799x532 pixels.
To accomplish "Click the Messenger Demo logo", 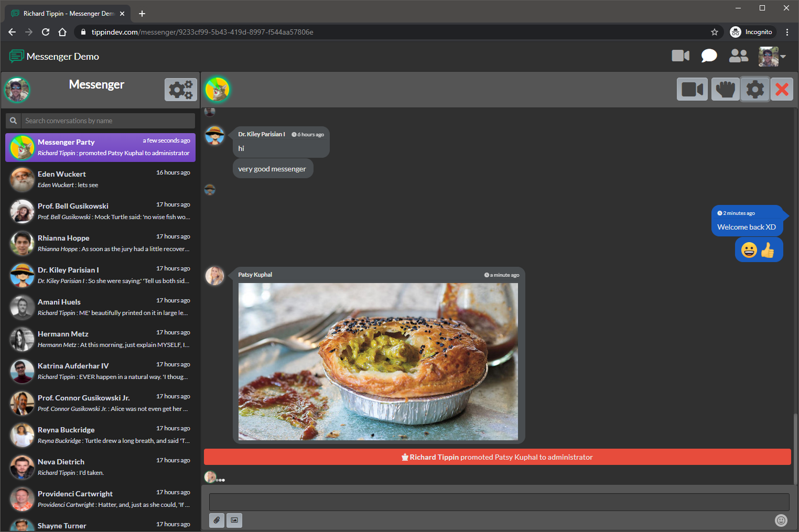I will (54, 56).
